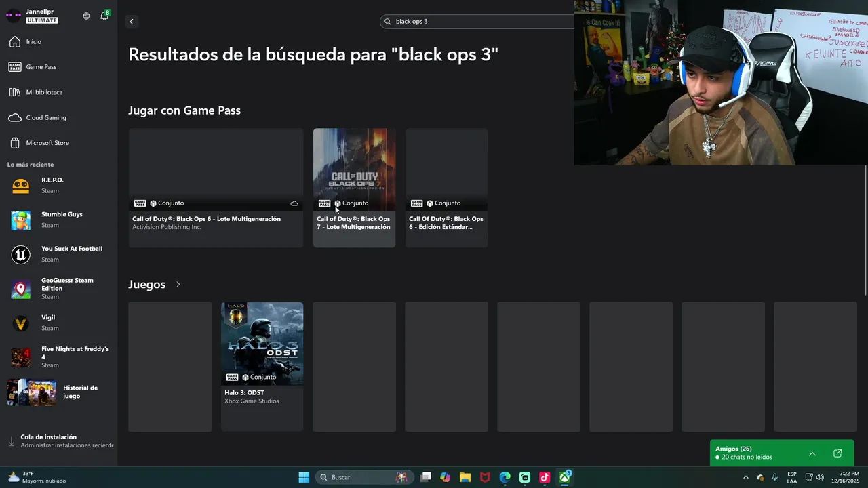Open TikTok from the taskbar
Screen dimensions: 868x488
(545, 477)
